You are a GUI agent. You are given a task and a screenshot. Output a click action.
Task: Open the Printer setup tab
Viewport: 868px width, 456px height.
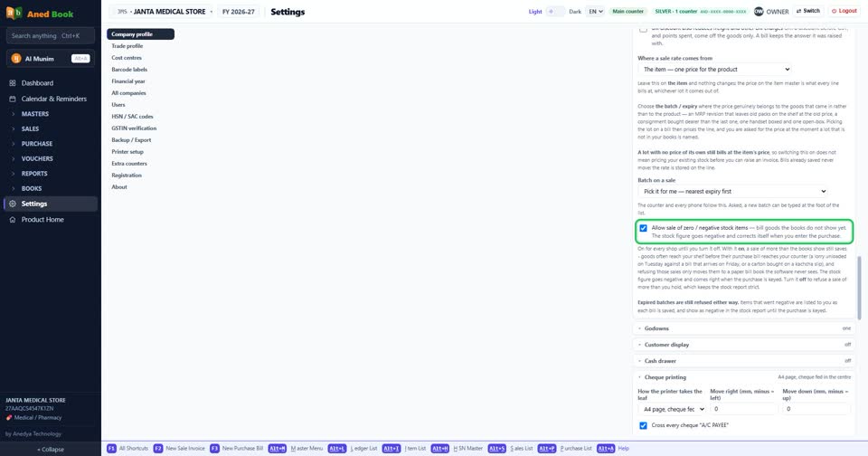coord(141,152)
